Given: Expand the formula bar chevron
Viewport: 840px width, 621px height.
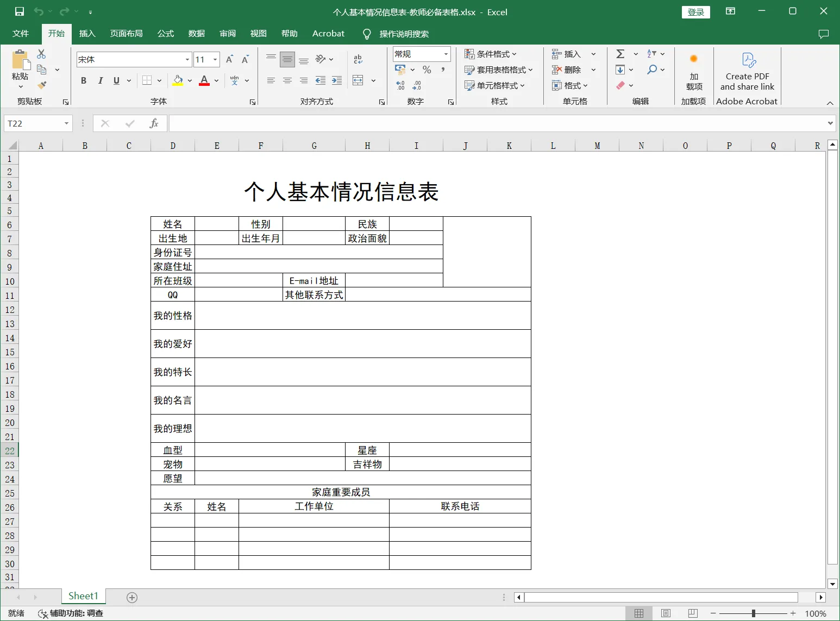Looking at the screenshot, I should pos(830,123).
